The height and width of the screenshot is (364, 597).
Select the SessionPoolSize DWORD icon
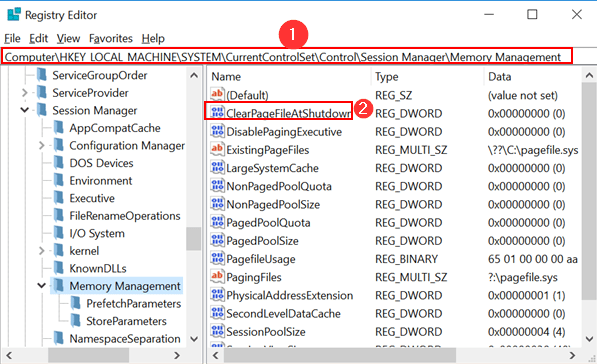(217, 331)
